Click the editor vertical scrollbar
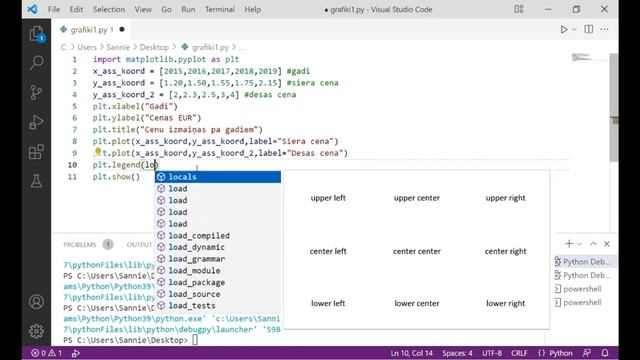The height and width of the screenshot is (360, 640). 613,107
